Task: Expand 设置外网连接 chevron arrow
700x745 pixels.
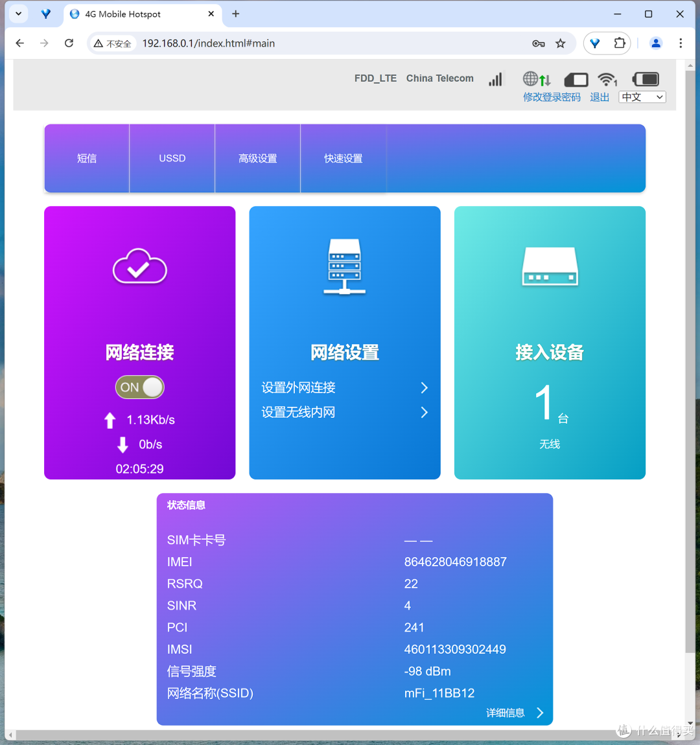Action: [425, 387]
